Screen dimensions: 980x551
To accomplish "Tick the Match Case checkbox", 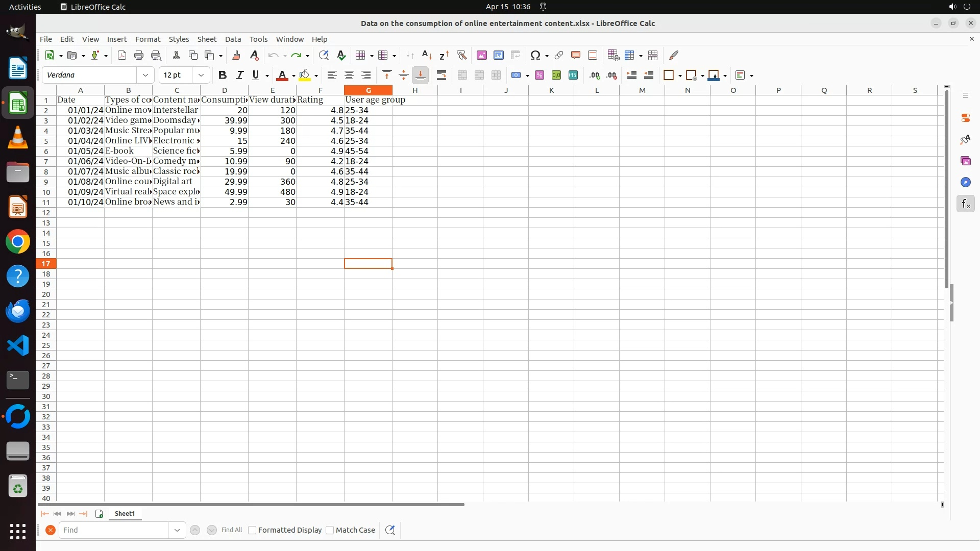I will 330,530.
